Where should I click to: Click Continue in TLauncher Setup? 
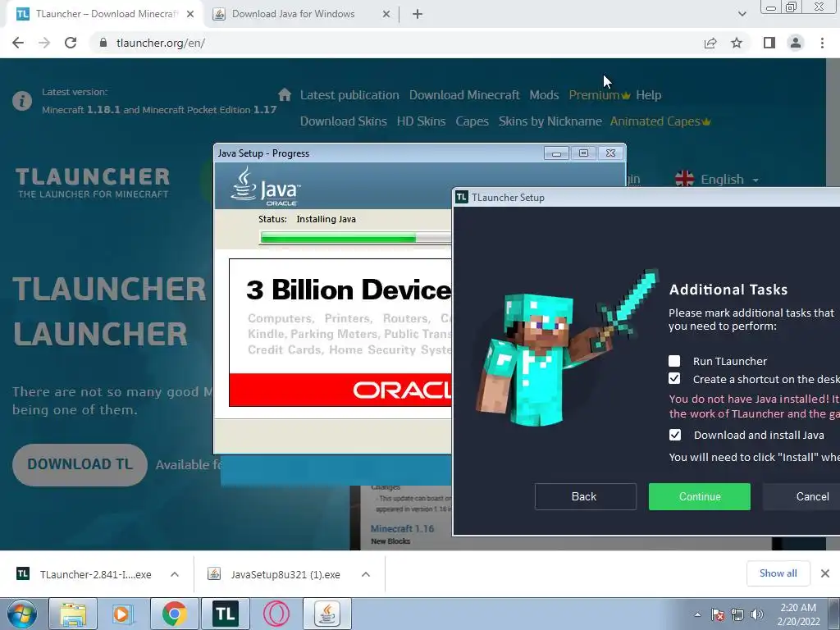(x=699, y=496)
